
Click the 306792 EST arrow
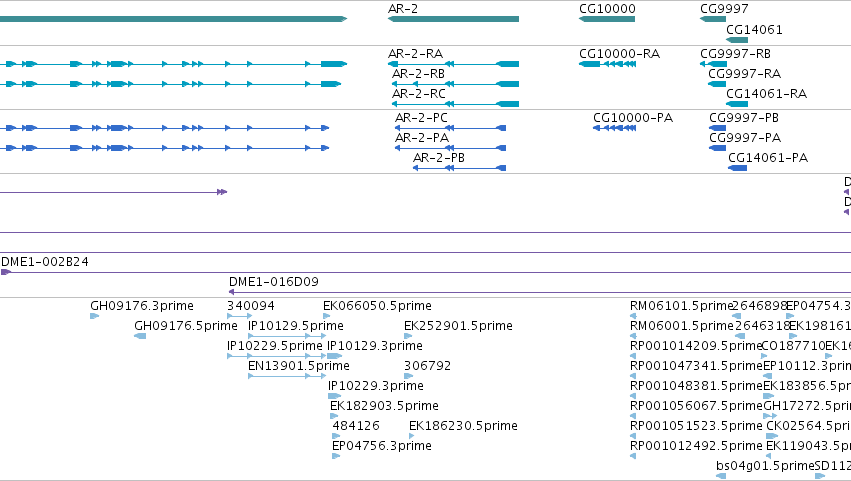point(408,376)
